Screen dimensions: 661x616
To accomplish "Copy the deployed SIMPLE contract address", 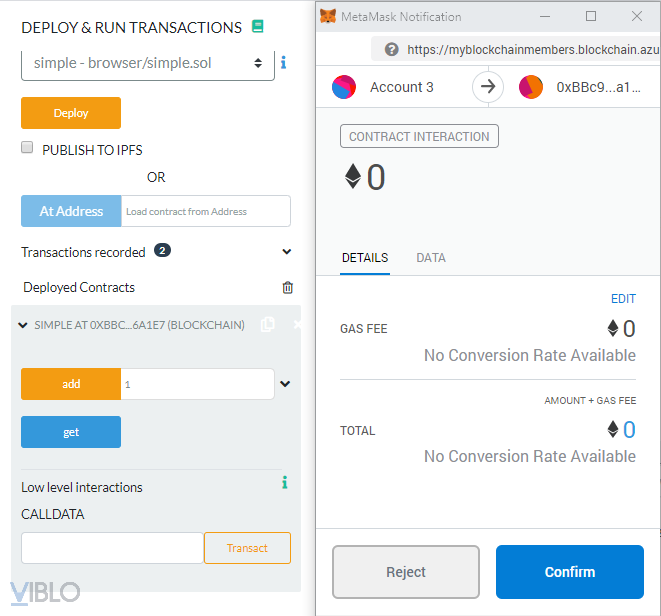I will pos(267,325).
